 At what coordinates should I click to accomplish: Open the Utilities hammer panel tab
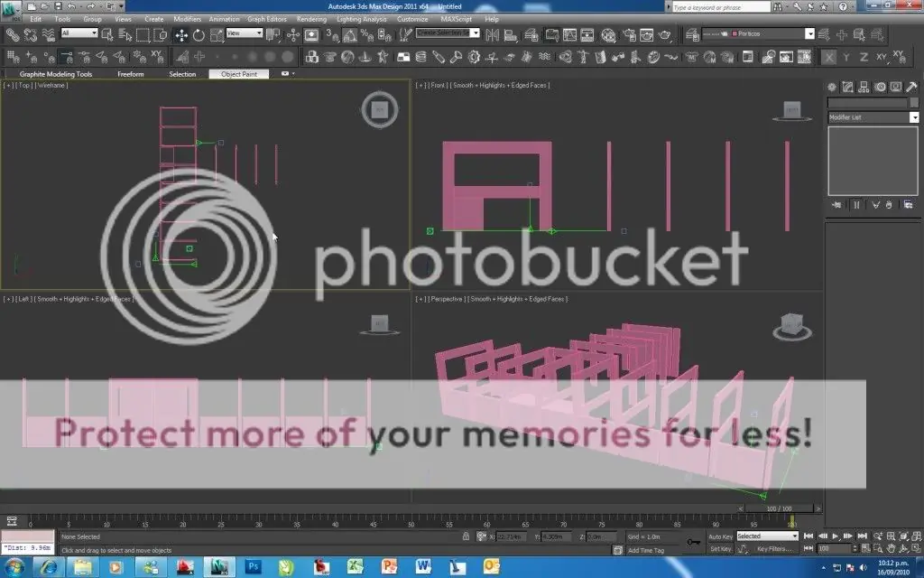tap(911, 87)
